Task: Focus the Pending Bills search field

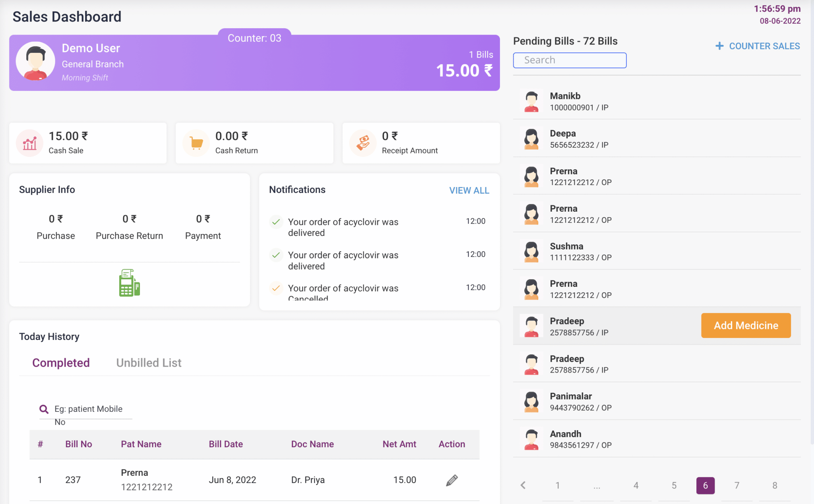Action: click(570, 60)
